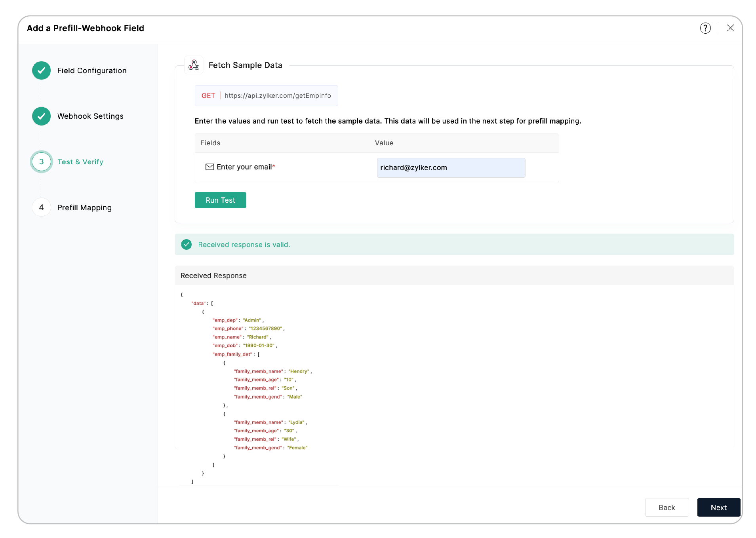Click the Received response is valid message
Image resolution: width=756 pixels, height=538 pixels.
click(244, 245)
